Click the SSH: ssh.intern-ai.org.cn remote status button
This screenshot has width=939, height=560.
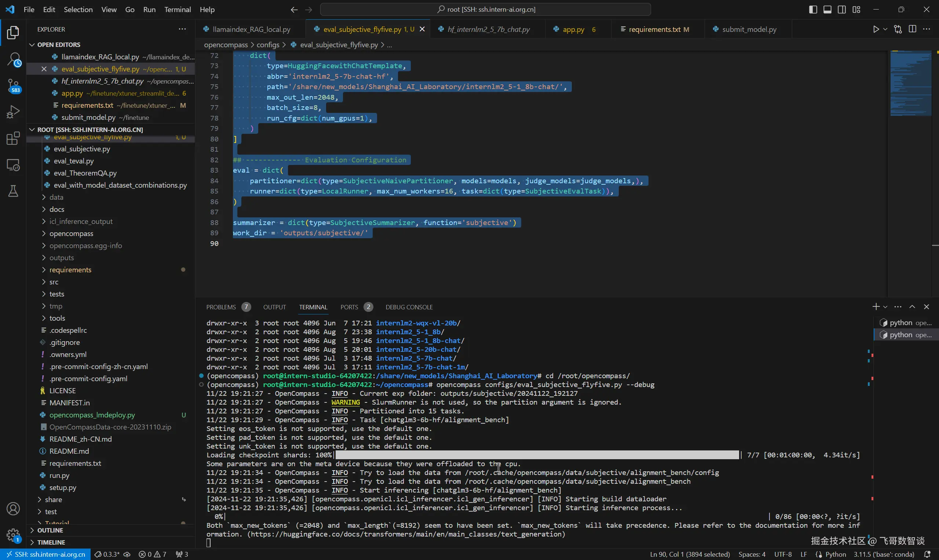click(45, 555)
